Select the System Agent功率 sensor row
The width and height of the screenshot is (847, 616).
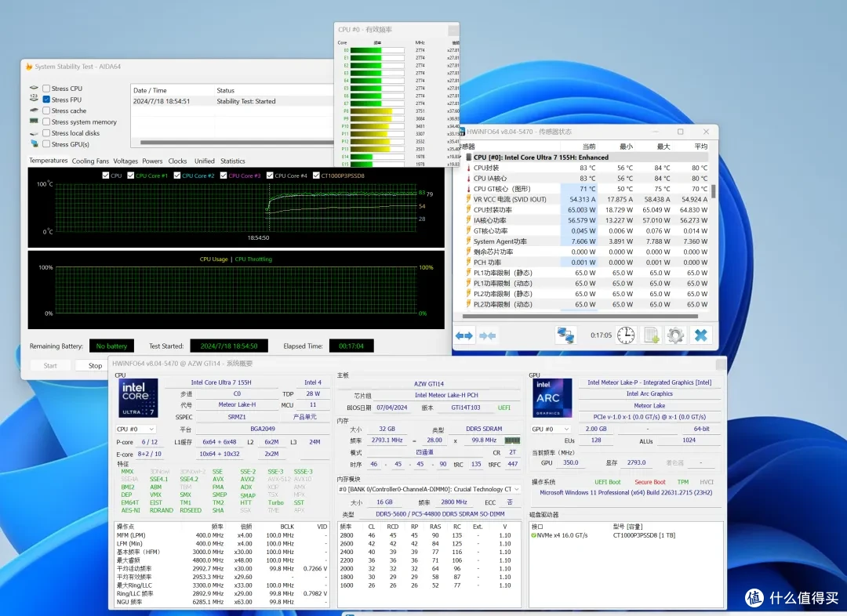pyautogui.click(x=587, y=241)
